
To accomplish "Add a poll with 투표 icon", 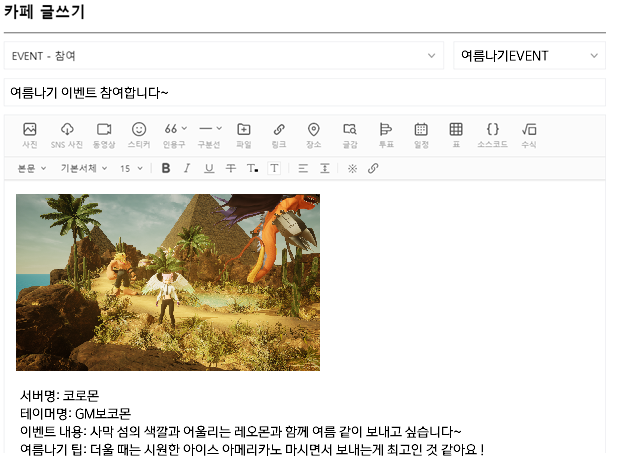I will pos(386,134).
